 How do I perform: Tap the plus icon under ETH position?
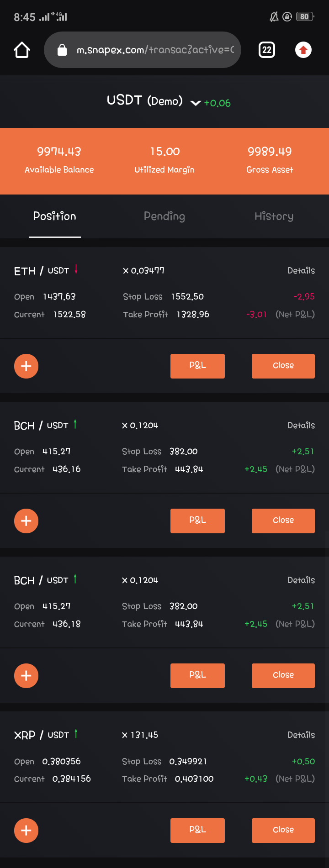click(26, 366)
